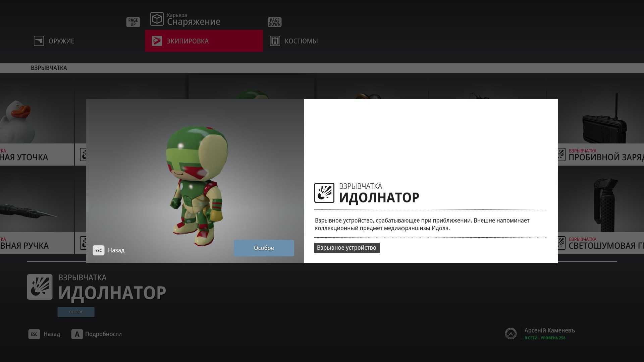Click the player profile emblem icon
The width and height of the screenshot is (644, 362).
pos(511,334)
